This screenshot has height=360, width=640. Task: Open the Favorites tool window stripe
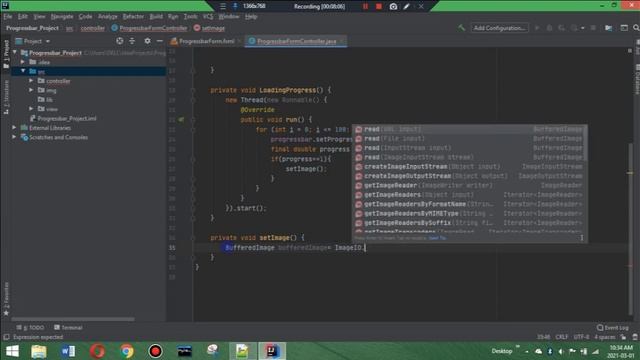point(6,299)
